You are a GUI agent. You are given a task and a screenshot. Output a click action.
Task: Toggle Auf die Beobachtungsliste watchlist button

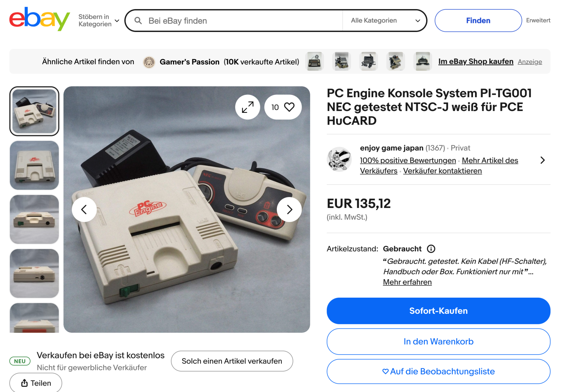click(438, 371)
